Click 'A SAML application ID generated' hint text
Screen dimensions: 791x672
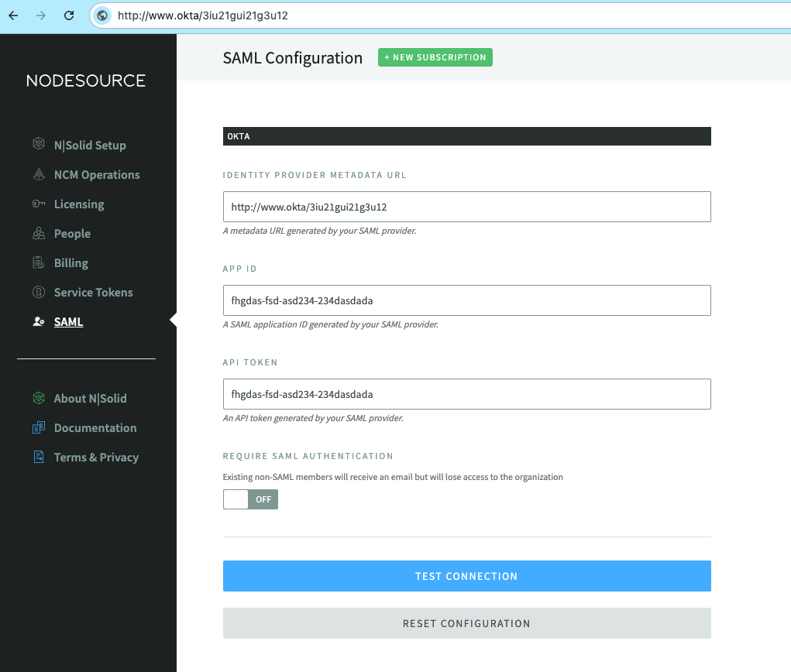[x=331, y=324]
